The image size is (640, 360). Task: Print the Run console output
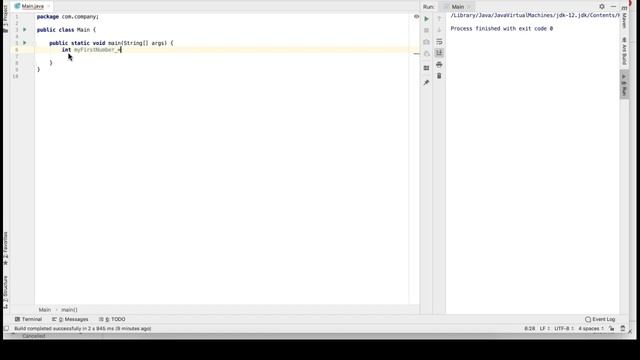click(x=439, y=64)
